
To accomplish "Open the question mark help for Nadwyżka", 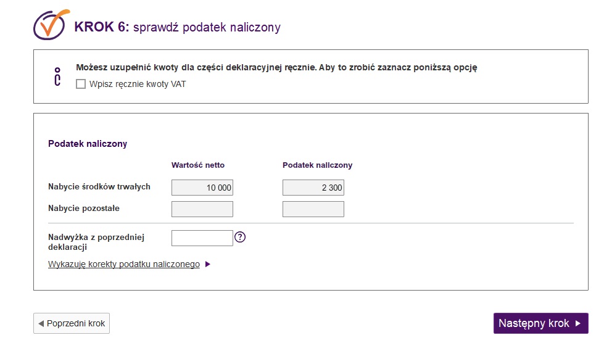I will click(x=240, y=237).
